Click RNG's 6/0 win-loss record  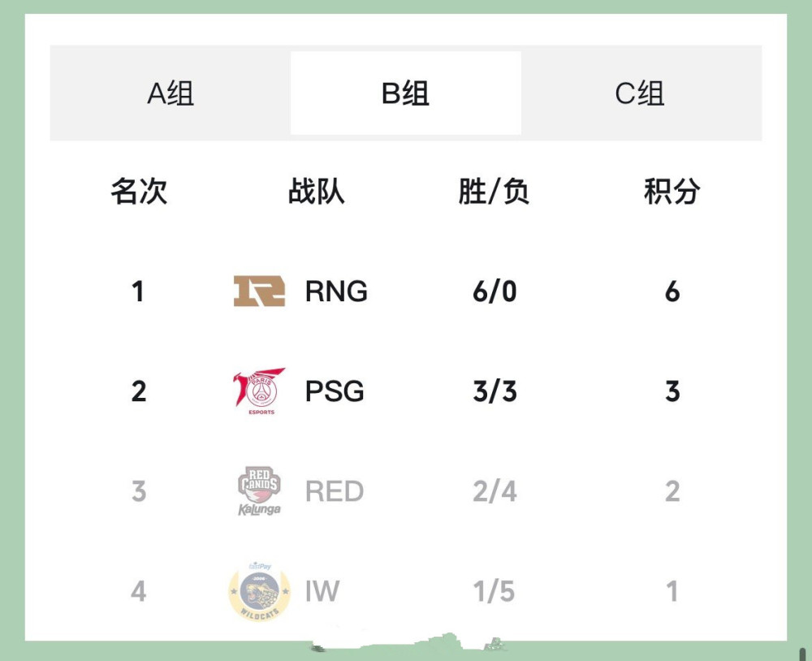[495, 291]
